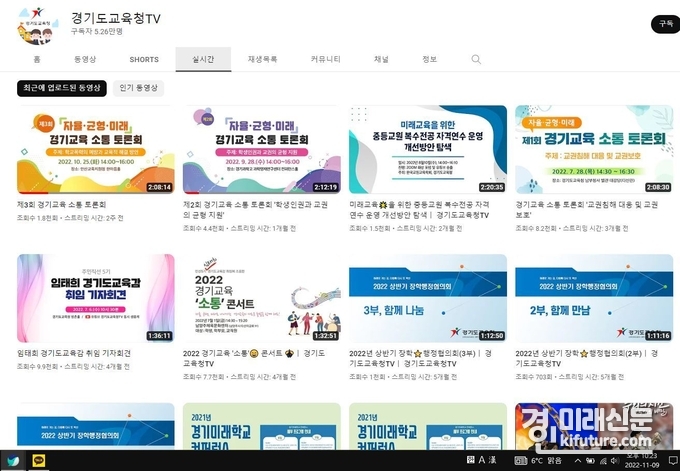Select the 인기 동영상 filter chip

[139, 88]
